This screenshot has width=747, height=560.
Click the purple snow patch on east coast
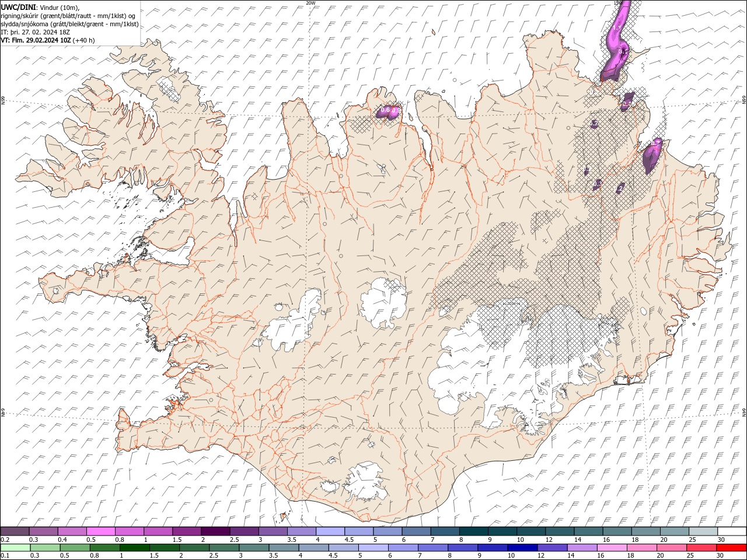point(652,155)
